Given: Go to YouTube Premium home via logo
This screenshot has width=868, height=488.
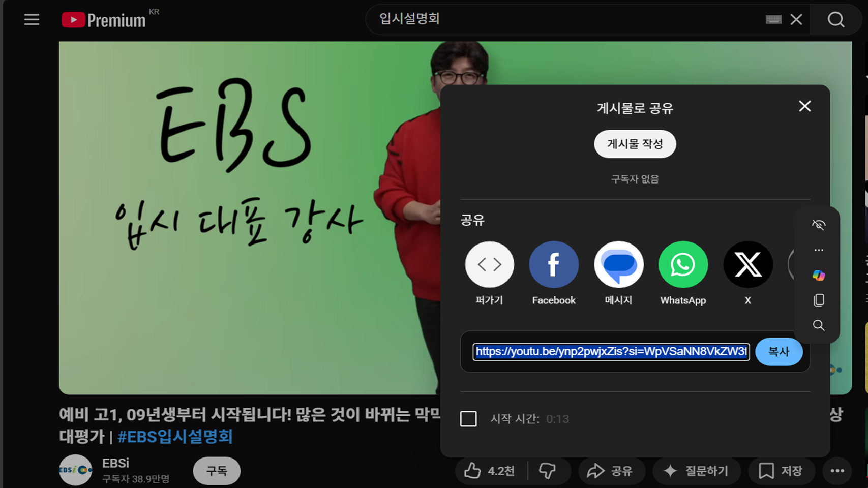Looking at the screenshot, I should tap(104, 20).
